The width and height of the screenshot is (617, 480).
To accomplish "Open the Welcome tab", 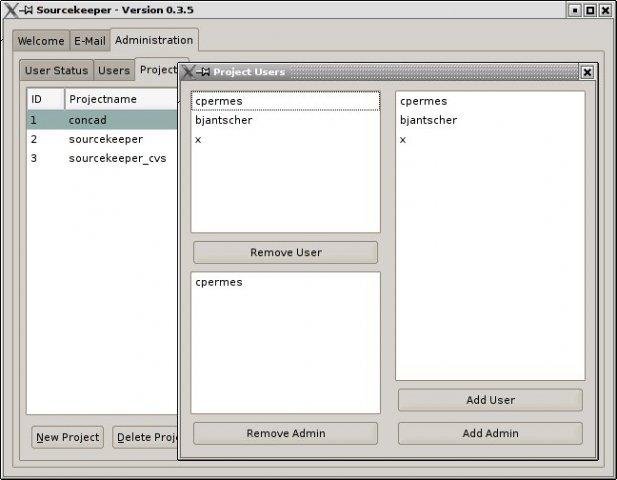I will [x=41, y=41].
